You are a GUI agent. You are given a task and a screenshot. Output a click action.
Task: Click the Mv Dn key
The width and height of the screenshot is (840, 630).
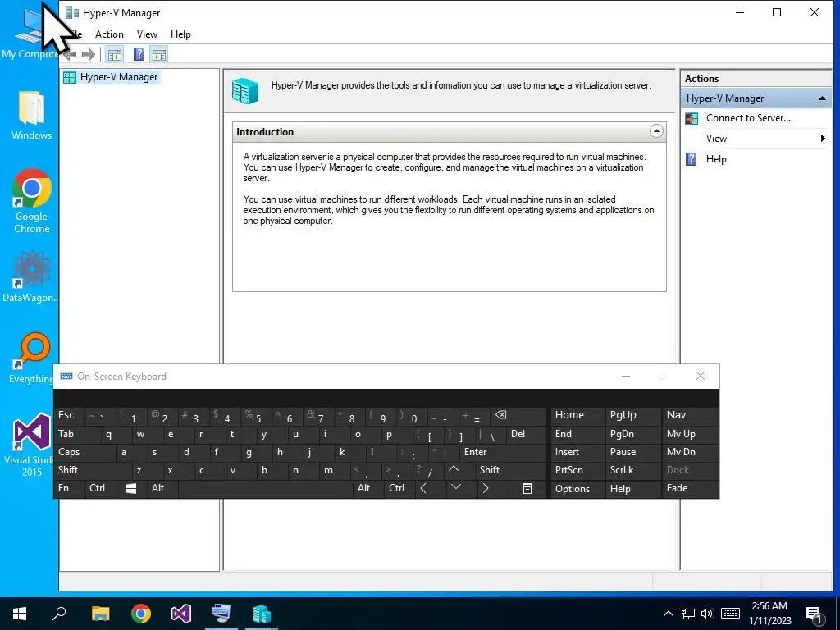[690, 452]
